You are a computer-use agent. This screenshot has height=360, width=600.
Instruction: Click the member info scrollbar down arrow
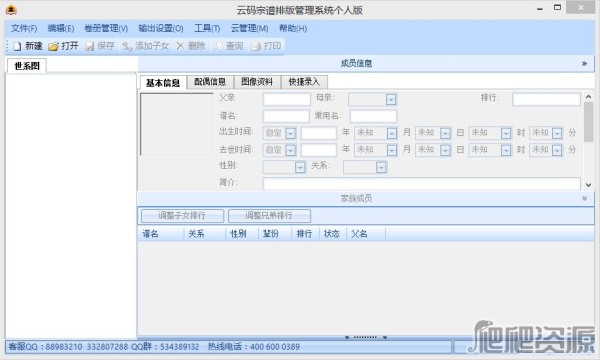click(589, 185)
